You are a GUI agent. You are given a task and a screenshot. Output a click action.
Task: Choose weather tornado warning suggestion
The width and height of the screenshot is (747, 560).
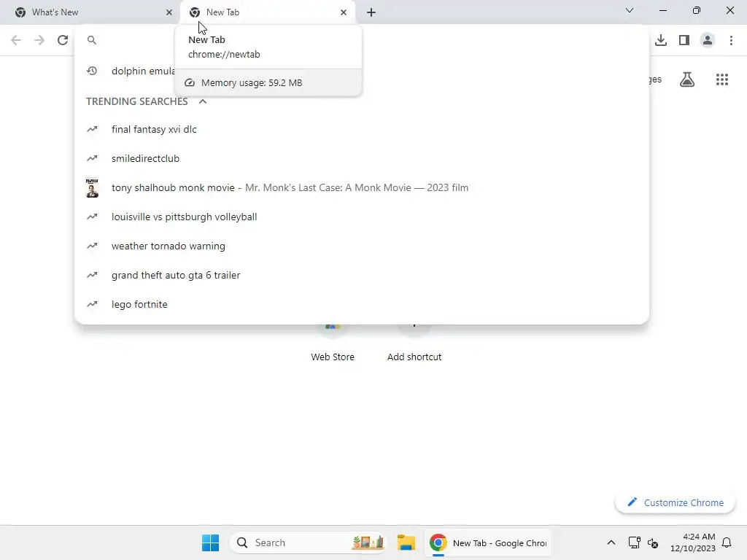click(362, 246)
